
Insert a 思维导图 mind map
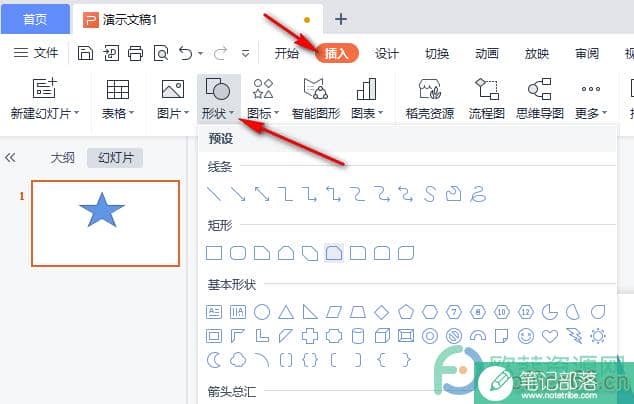pos(540,99)
